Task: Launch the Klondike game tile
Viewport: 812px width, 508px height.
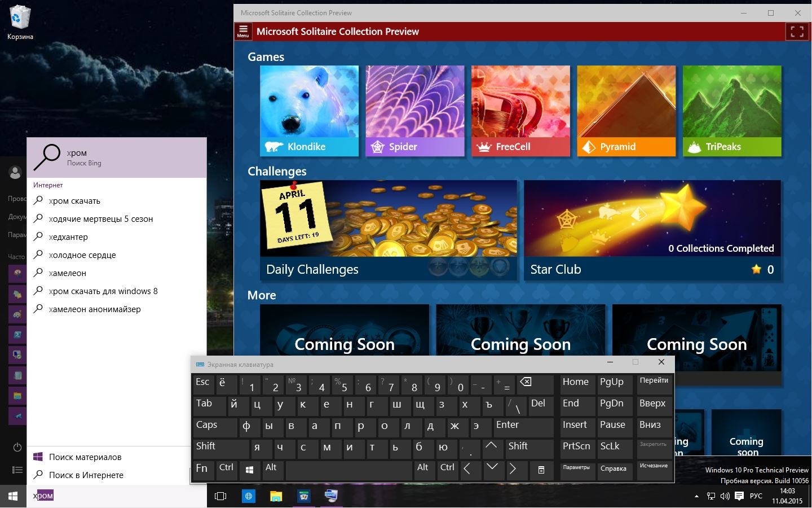Action: 309,111
